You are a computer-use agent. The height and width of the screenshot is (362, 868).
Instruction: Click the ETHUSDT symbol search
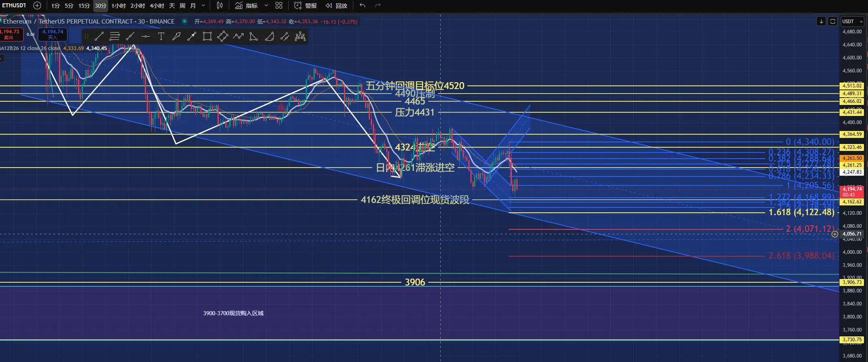click(14, 5)
